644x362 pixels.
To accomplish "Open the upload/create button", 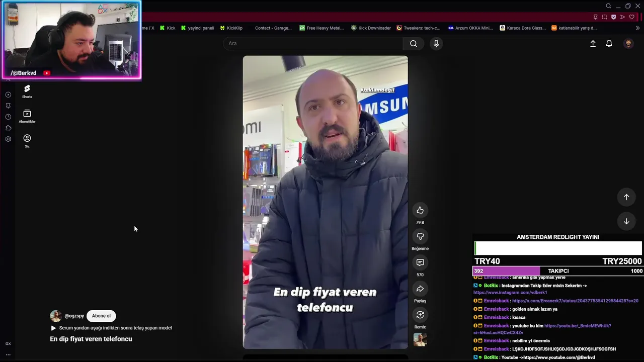I will (x=593, y=44).
